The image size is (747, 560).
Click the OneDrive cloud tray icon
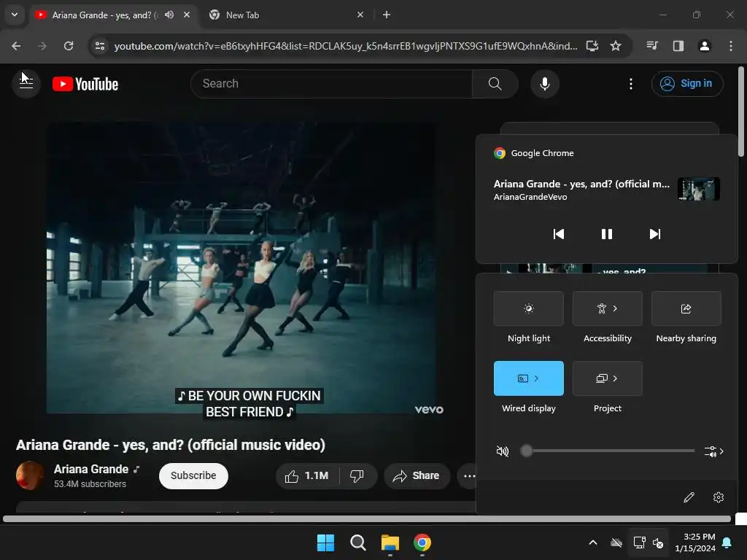coord(616,542)
